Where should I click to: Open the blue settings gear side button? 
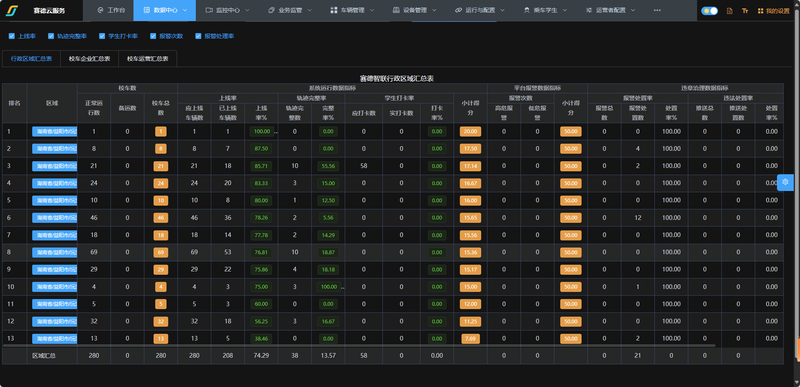coord(785,182)
